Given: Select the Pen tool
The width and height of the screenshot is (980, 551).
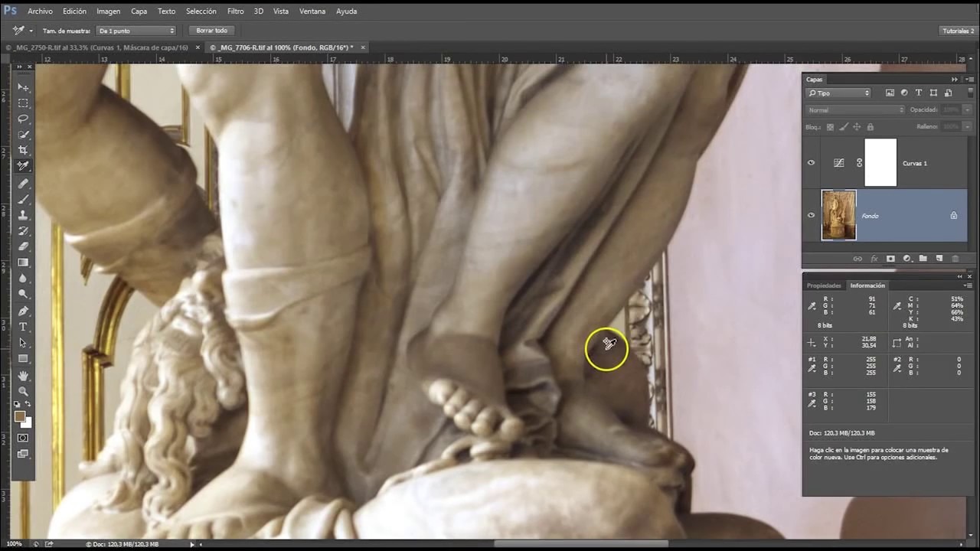Looking at the screenshot, I should (x=23, y=311).
